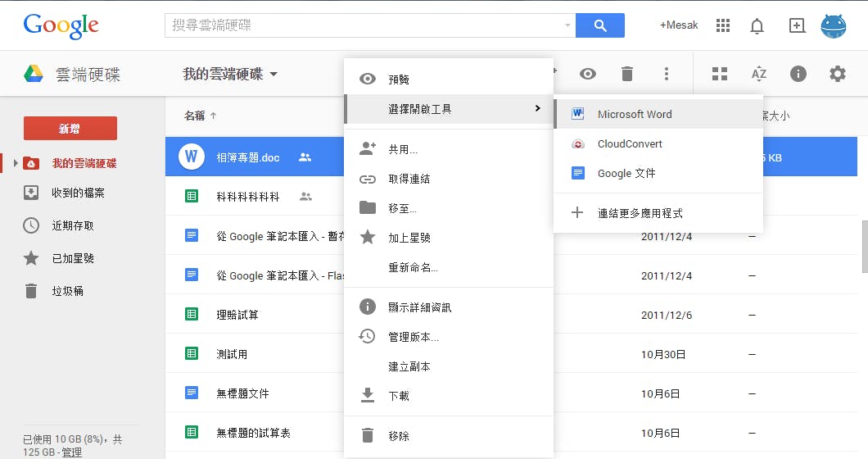Click the trash icon in the toolbar
Image resolution: width=868 pixels, height=459 pixels.
(627, 74)
